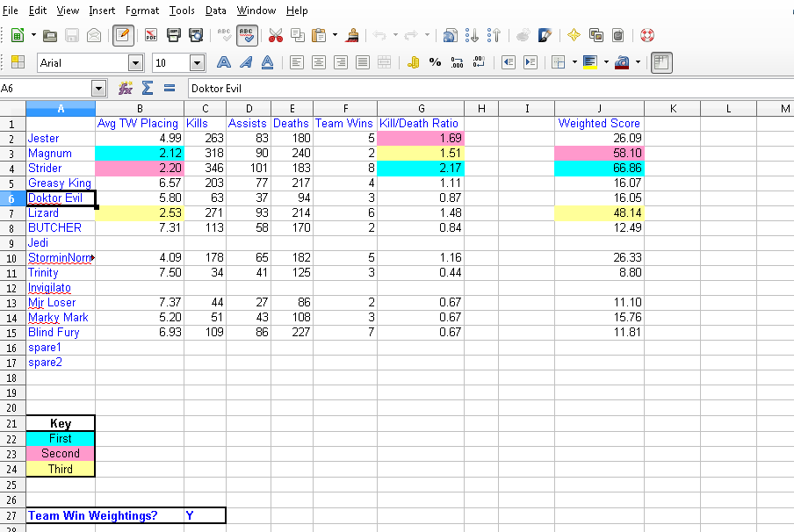Viewport: 794px width, 532px height.
Task: Open the Function Wizard
Action: 126,89
